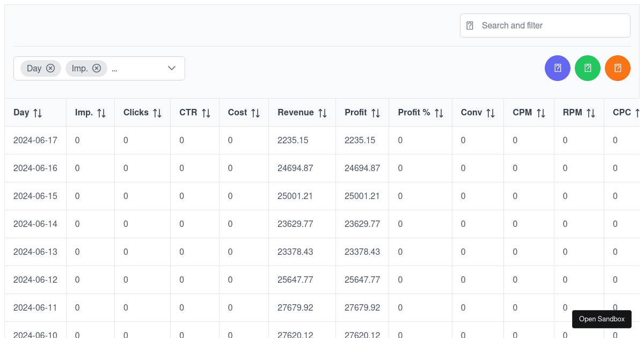This screenshot has width=644, height=338.
Task: Sort by the Conv column arrows
Action: click(x=492, y=112)
